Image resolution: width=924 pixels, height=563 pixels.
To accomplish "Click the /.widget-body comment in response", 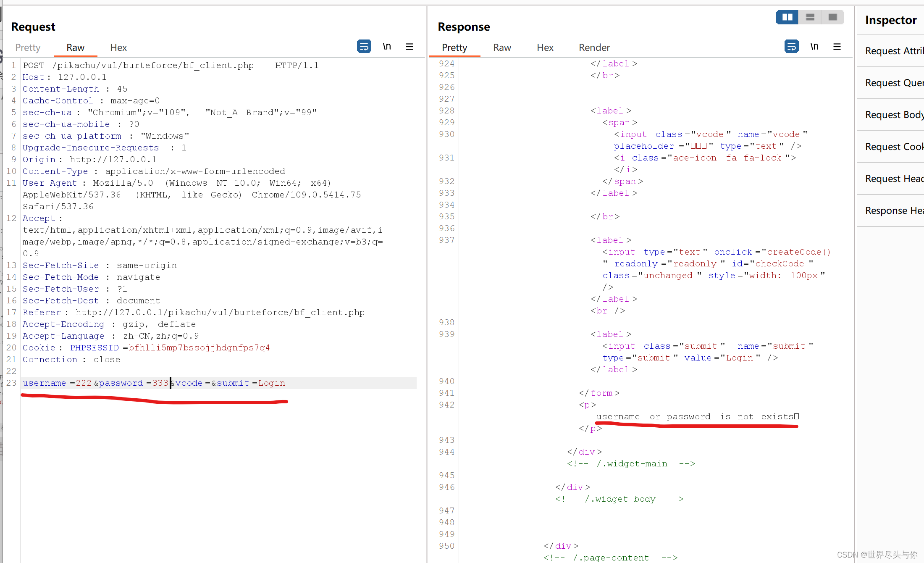I will point(619,499).
